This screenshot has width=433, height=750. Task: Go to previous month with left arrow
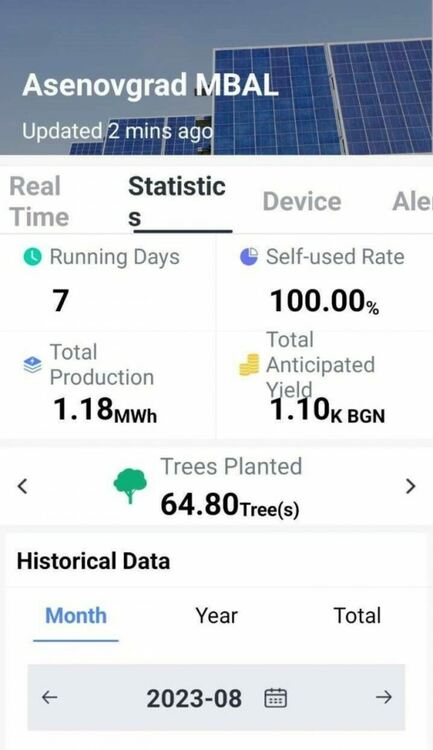(50, 697)
